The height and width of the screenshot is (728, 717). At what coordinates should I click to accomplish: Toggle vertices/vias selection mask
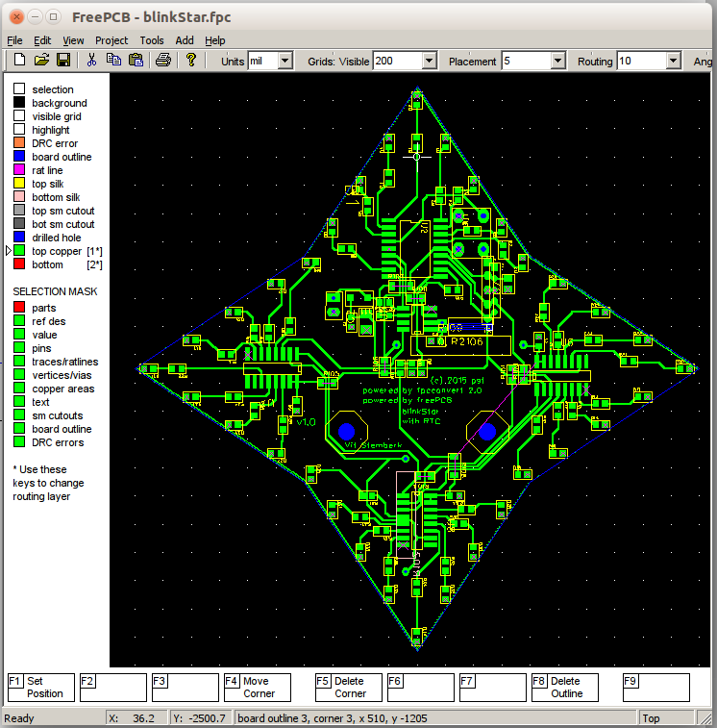(19, 374)
